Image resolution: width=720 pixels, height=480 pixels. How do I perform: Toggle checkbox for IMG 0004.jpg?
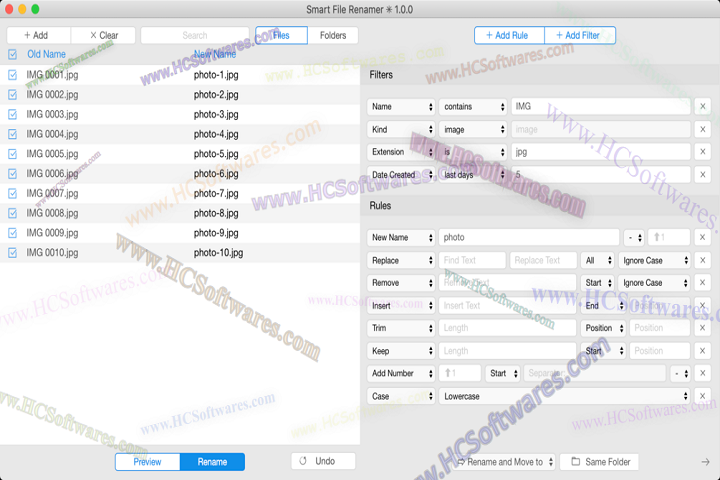pos(12,134)
